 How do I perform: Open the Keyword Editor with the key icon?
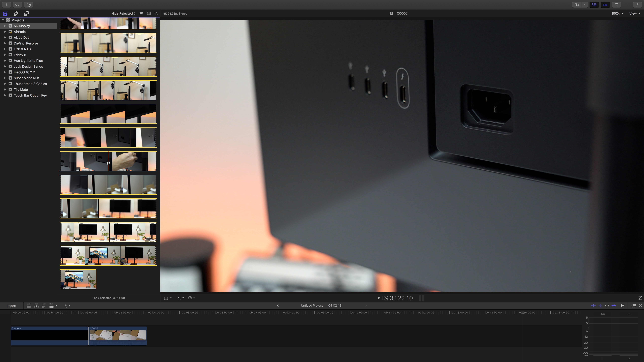point(17,5)
